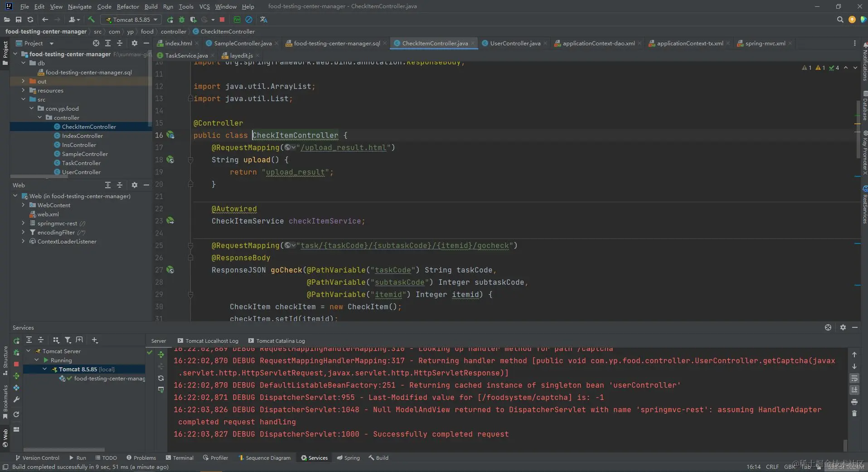Click the Translate icon in main toolbar
The width and height of the screenshot is (868, 472).
263,19
